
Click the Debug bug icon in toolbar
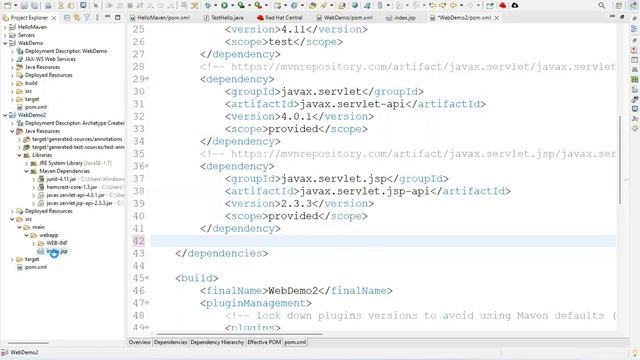pyautogui.click(x=208, y=5)
